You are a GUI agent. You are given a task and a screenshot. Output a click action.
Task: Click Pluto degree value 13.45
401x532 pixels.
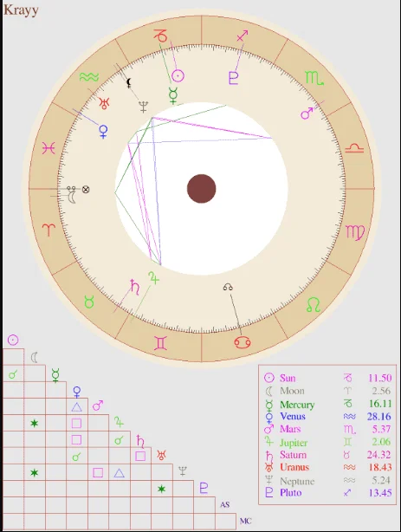(x=380, y=493)
